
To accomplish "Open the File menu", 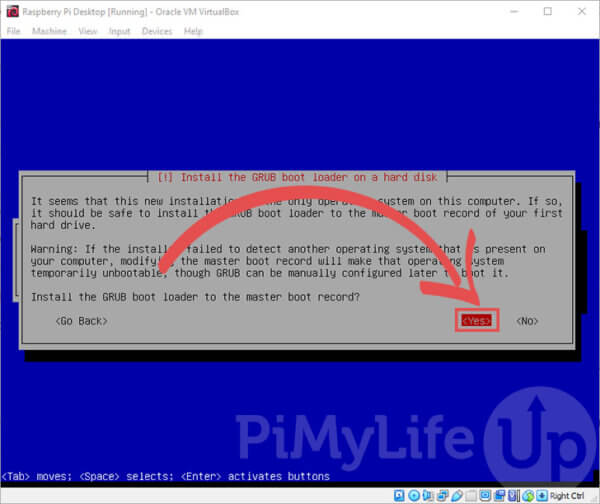I will (x=13, y=31).
